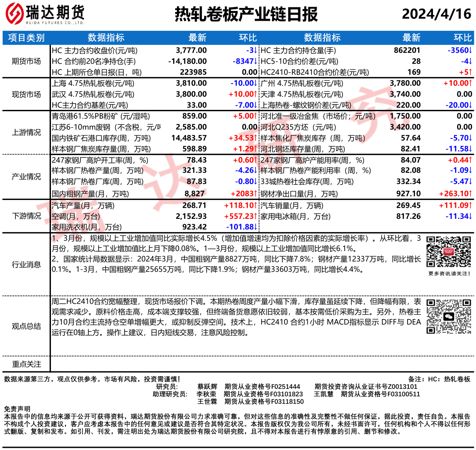Open the 观点总结 section label
The image size is (476, 450).
click(x=26, y=326)
